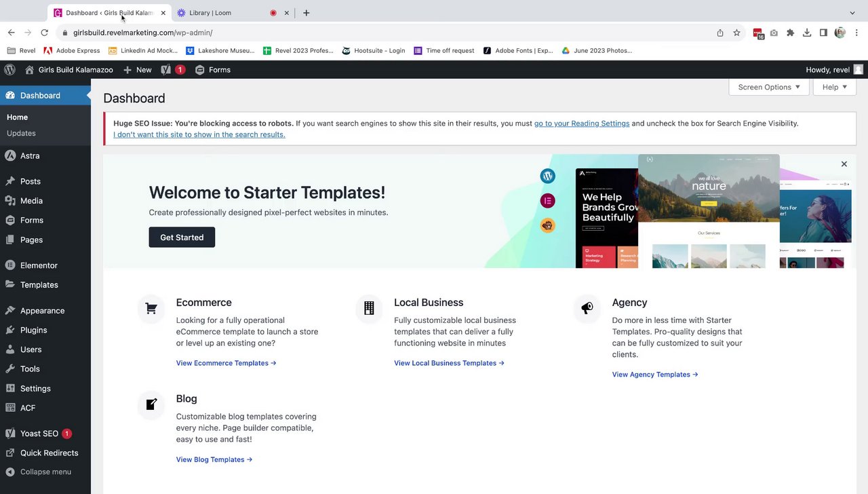Screen dimensions: 868x494
Task: Expand the Help dropdown tab
Action: tap(834, 87)
